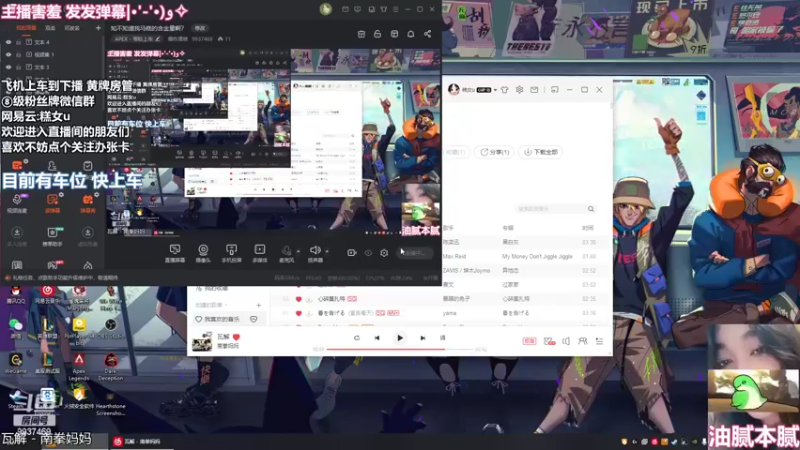Click the record video camera icon
This screenshot has height=450, width=800.
click(x=352, y=253)
